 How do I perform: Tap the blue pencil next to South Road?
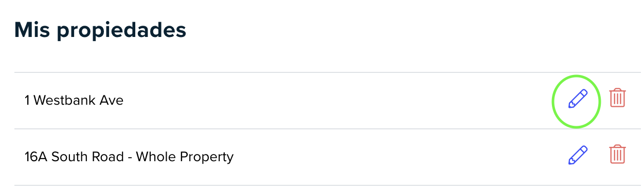click(x=577, y=155)
